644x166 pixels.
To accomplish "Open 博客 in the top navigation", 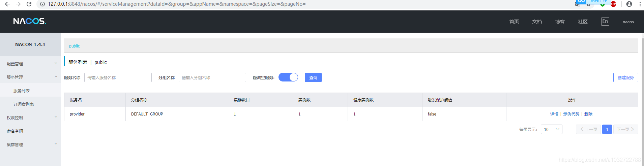I will pos(560,22).
